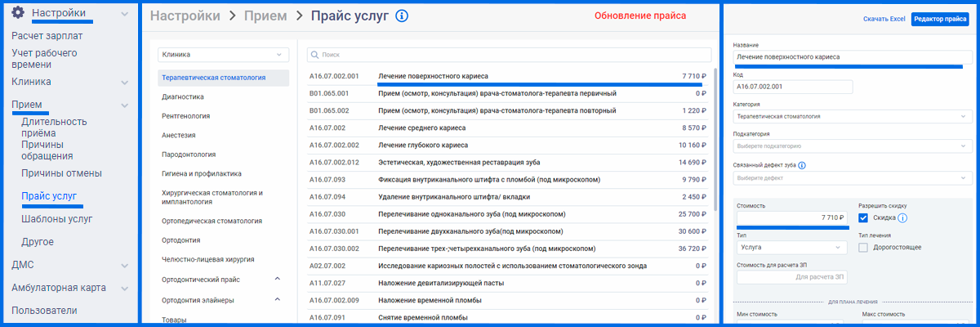This screenshot has height=327, width=980.
Task: Click the search magnifier icon
Action: [315, 55]
